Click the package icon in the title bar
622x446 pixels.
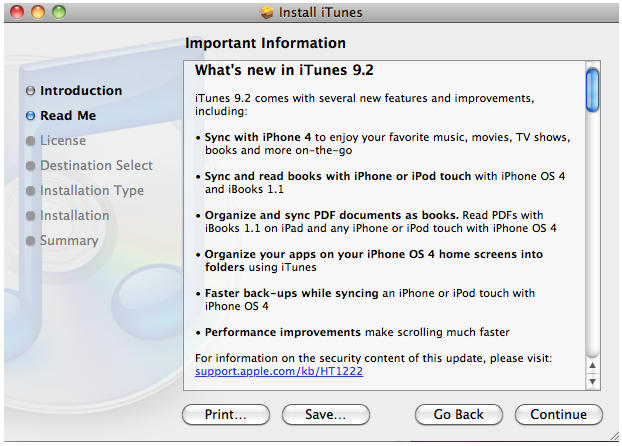266,12
